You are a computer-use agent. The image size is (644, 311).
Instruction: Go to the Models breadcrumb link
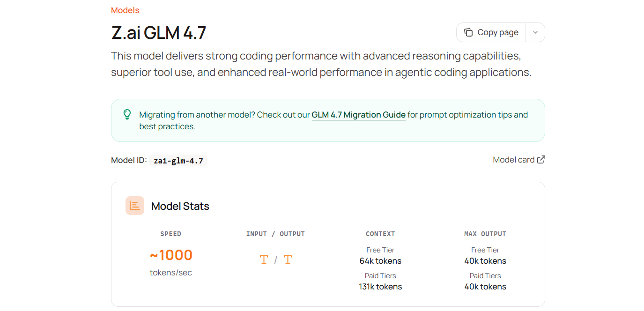click(125, 10)
